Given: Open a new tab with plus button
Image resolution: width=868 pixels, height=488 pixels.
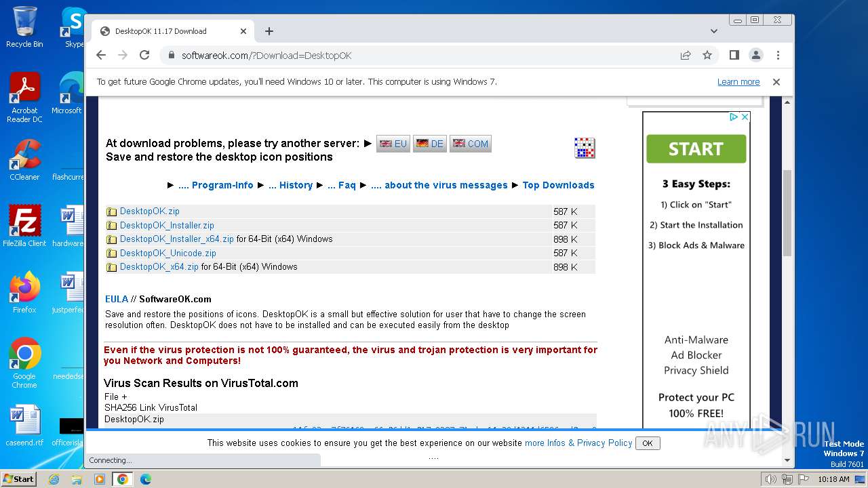Looking at the screenshot, I should click(269, 31).
